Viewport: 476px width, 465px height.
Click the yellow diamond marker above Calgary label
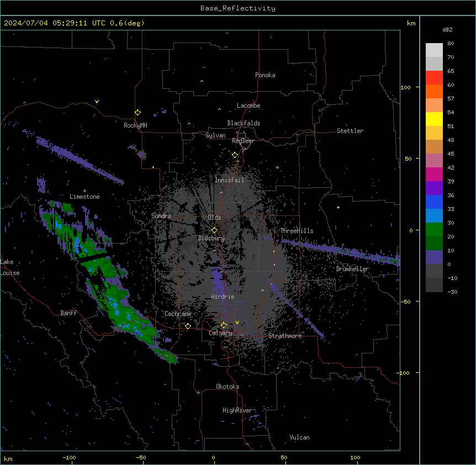point(224,325)
